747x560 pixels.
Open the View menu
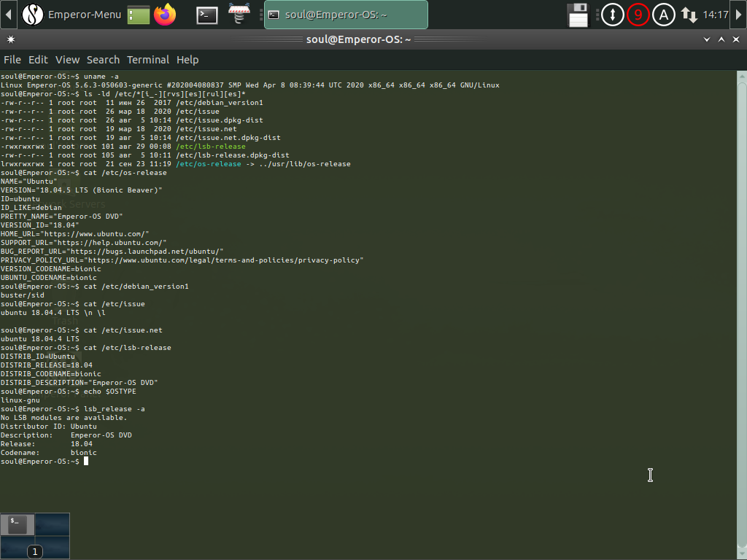[x=67, y=60]
